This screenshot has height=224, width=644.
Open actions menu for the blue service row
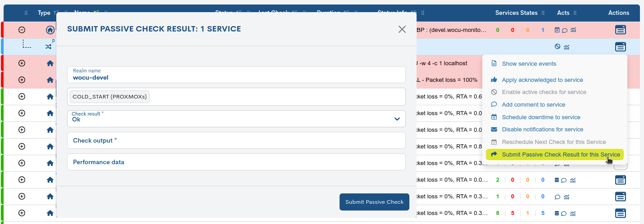[x=621, y=47]
